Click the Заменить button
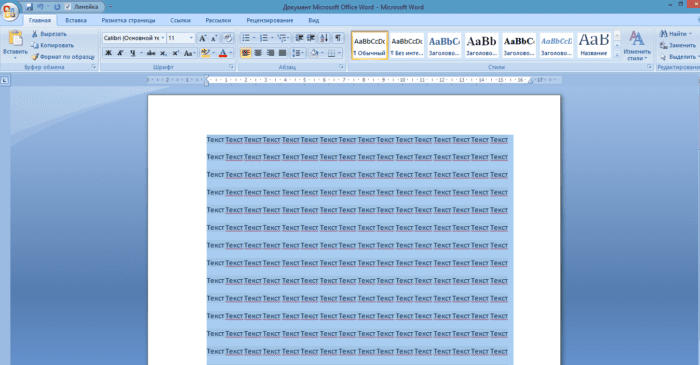Screen dimensions: 700x365 (678, 46)
